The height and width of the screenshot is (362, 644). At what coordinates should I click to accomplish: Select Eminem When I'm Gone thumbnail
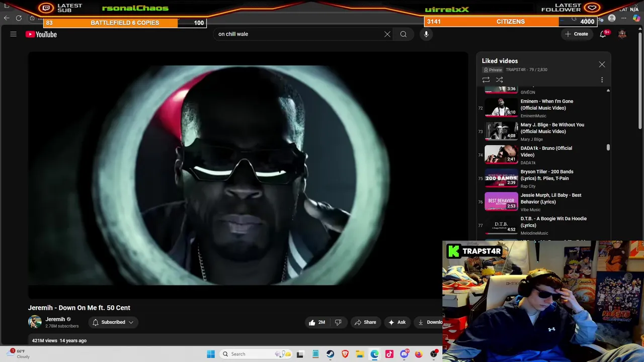click(501, 108)
